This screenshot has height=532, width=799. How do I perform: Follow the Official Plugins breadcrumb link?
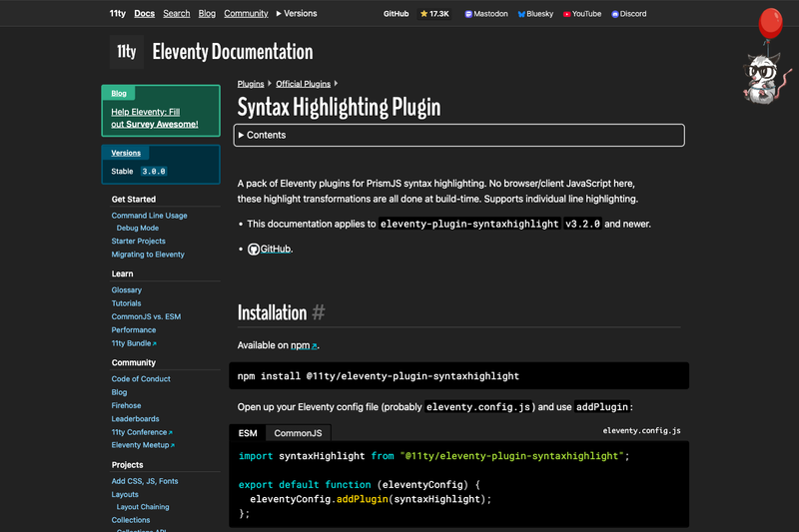(304, 84)
